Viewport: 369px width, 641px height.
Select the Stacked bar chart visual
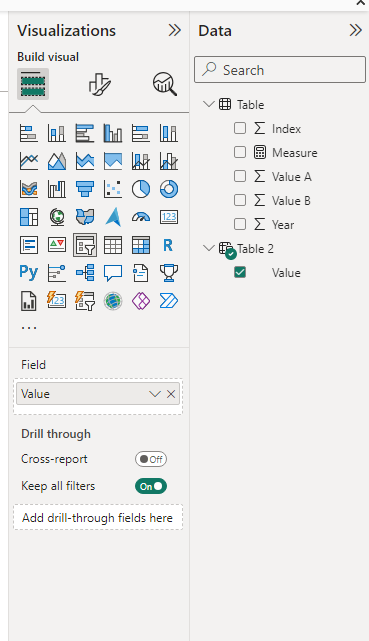[x=29, y=133]
